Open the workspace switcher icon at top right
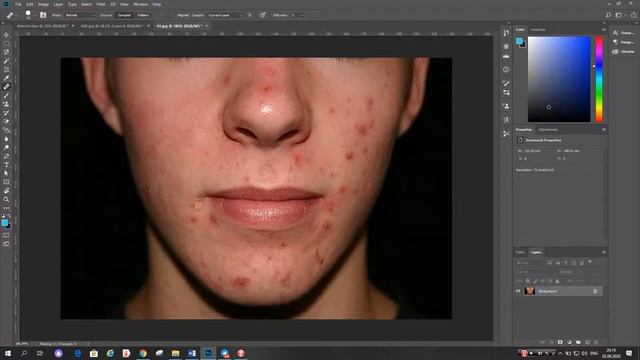The image size is (640, 360). [x=619, y=15]
